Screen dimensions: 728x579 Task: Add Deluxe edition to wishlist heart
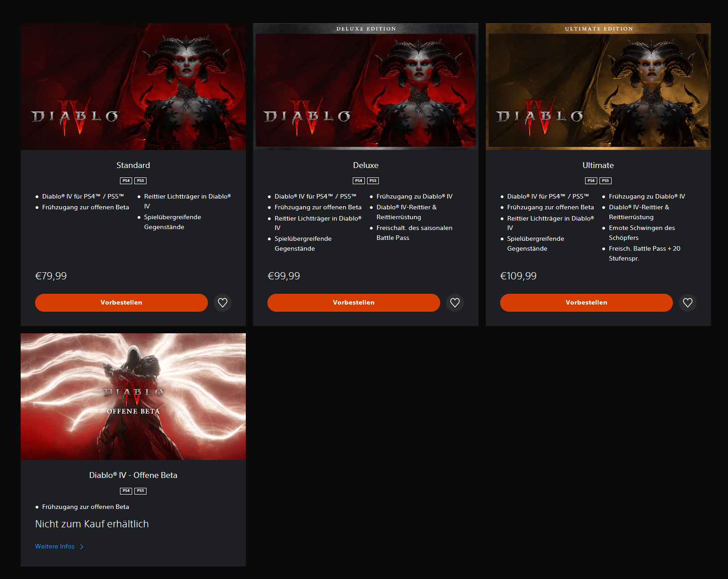[455, 303]
